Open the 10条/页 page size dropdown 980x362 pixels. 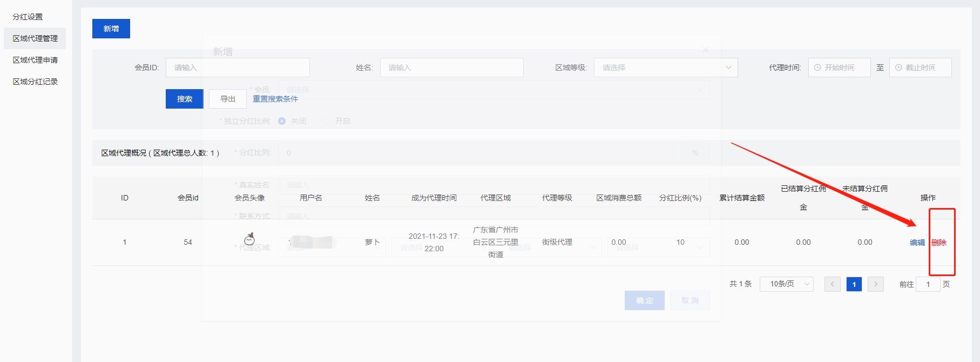(x=786, y=284)
